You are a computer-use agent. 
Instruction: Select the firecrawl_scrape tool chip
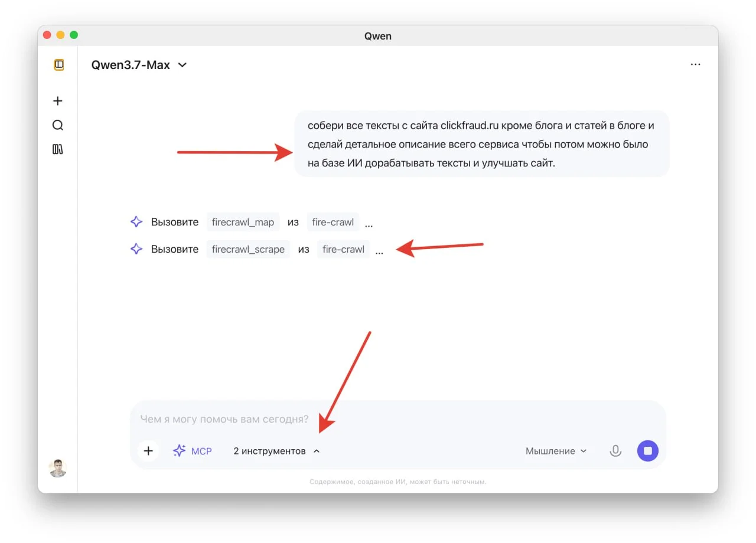click(x=248, y=249)
